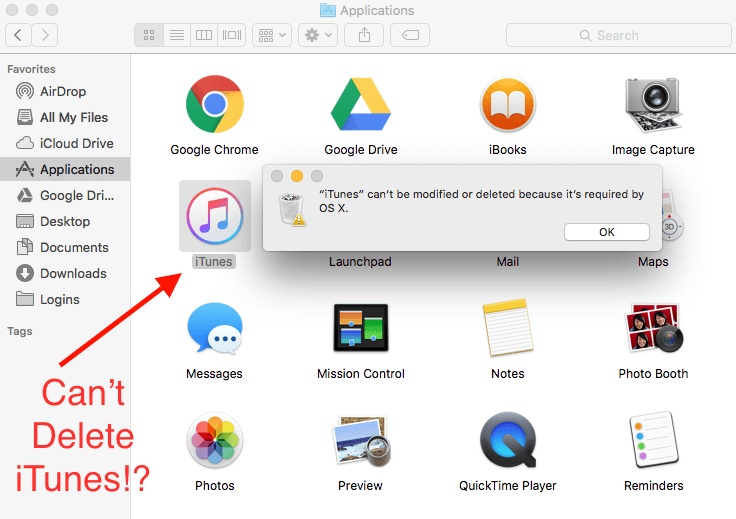
Task: Minimize the iTunes alert dialog with yellow button
Action: point(297,176)
